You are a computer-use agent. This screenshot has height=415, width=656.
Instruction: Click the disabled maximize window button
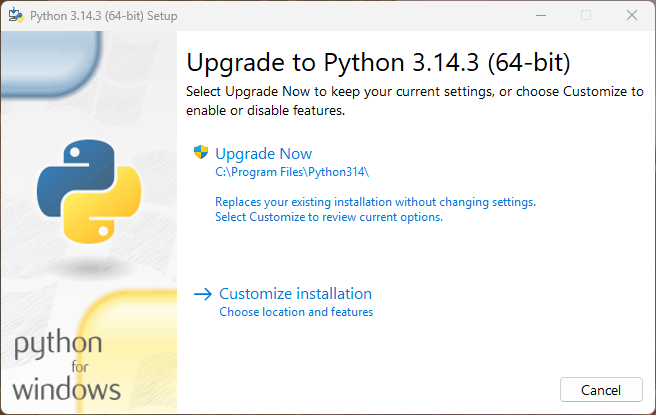(586, 15)
